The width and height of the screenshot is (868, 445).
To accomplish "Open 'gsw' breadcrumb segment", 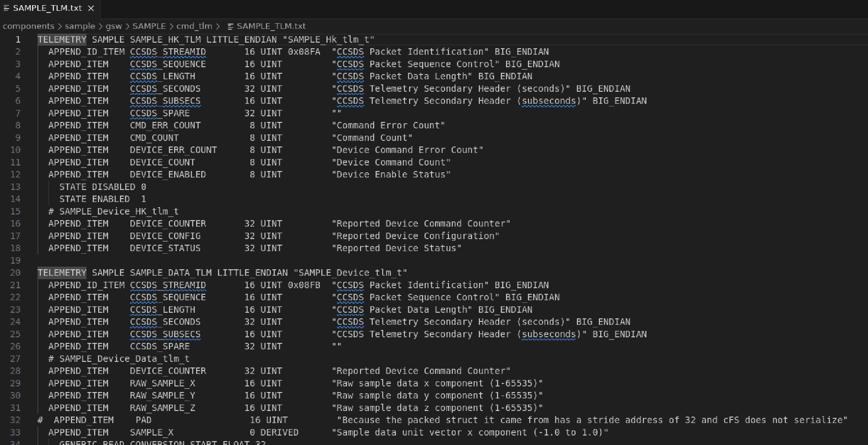I will tap(114, 26).
